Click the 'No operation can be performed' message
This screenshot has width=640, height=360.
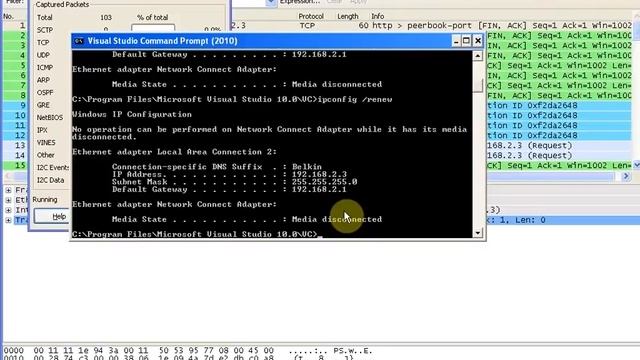coord(269,133)
